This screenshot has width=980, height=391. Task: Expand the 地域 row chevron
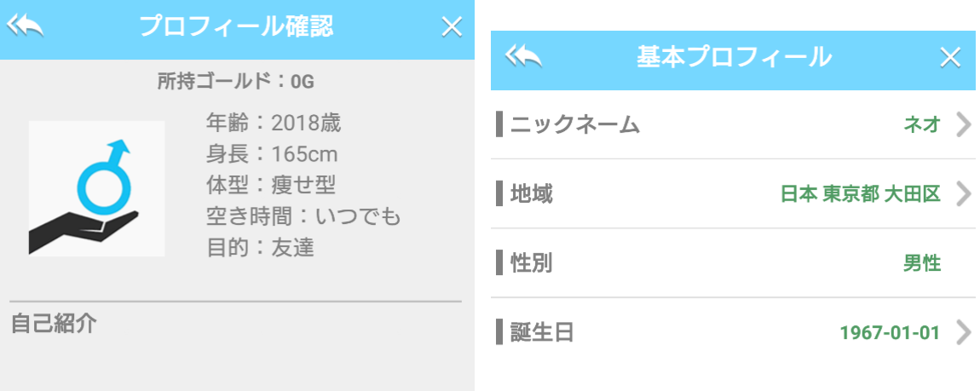[963, 194]
